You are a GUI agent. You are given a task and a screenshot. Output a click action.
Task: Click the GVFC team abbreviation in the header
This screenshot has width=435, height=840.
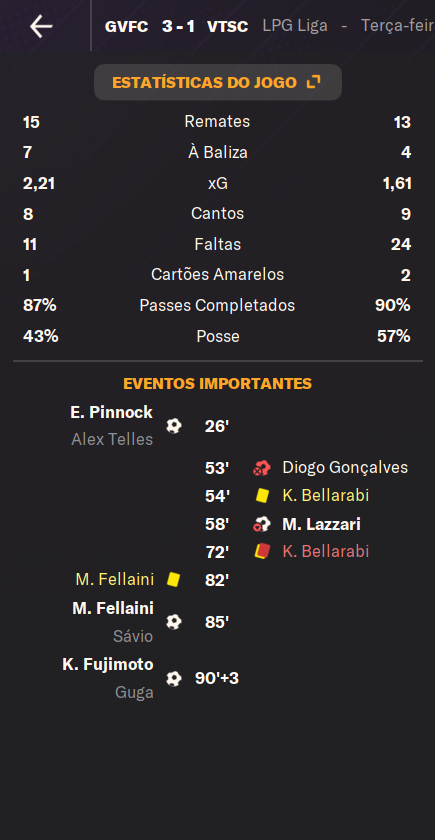coord(126,26)
